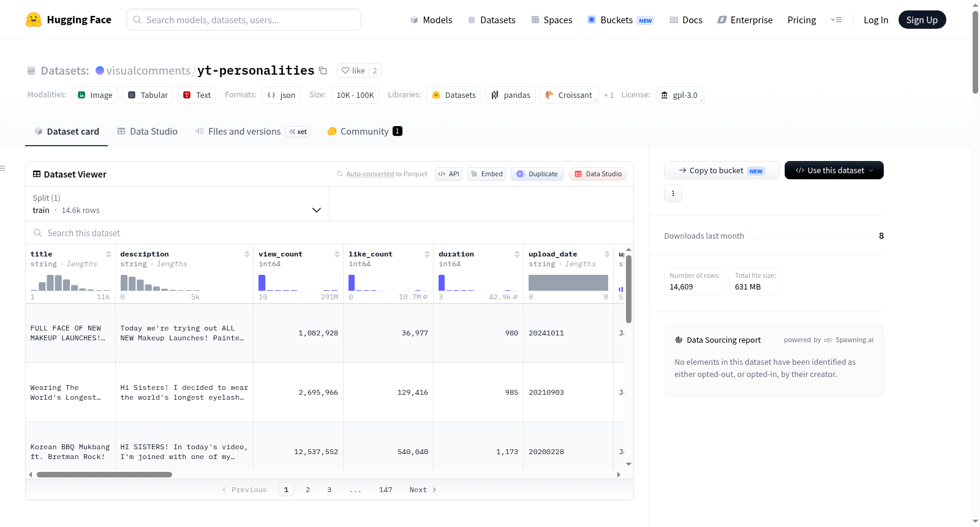The image size is (980, 527).
Task: Sort the duration column using its arrows
Action: 517,254
